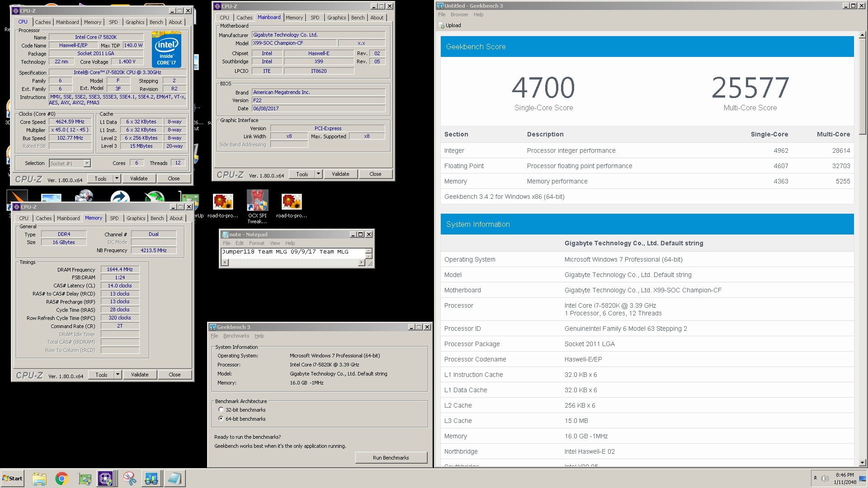Show hidden system tray icons

[x=815, y=478]
